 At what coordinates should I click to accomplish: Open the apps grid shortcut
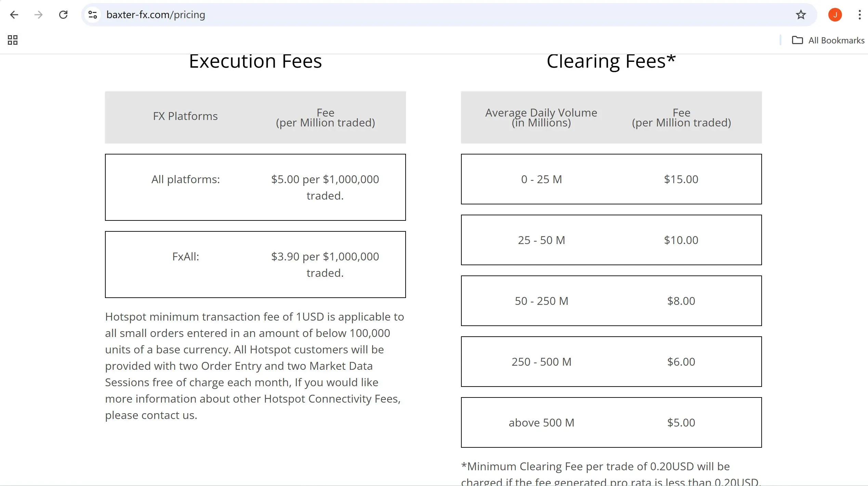point(13,40)
